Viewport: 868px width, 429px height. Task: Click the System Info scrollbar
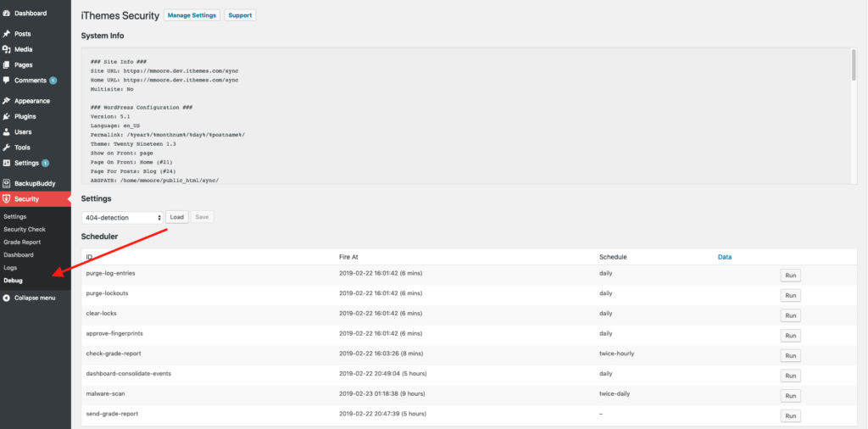click(x=854, y=65)
